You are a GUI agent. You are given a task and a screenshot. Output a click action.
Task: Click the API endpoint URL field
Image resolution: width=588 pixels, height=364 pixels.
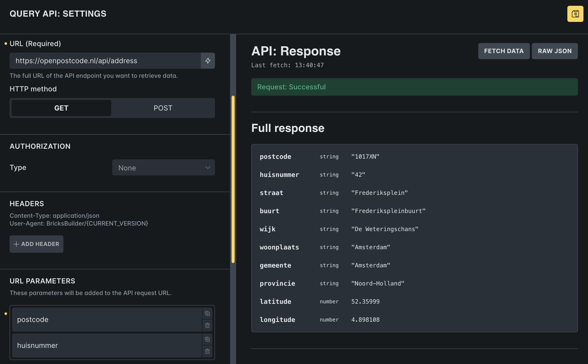105,61
